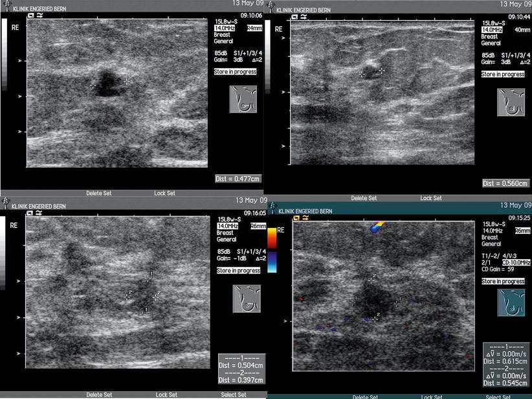
Task: Click Store in progress in the Doppler scan
Action: pos(504,282)
